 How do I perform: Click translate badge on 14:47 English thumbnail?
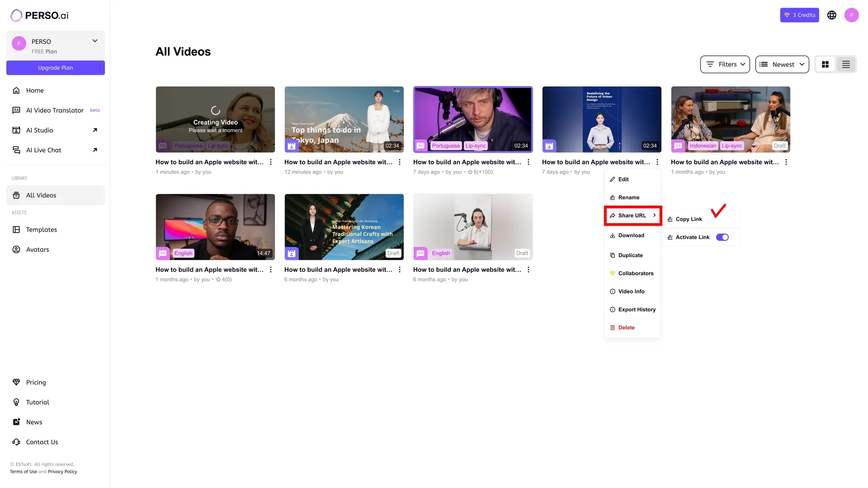pyautogui.click(x=163, y=253)
